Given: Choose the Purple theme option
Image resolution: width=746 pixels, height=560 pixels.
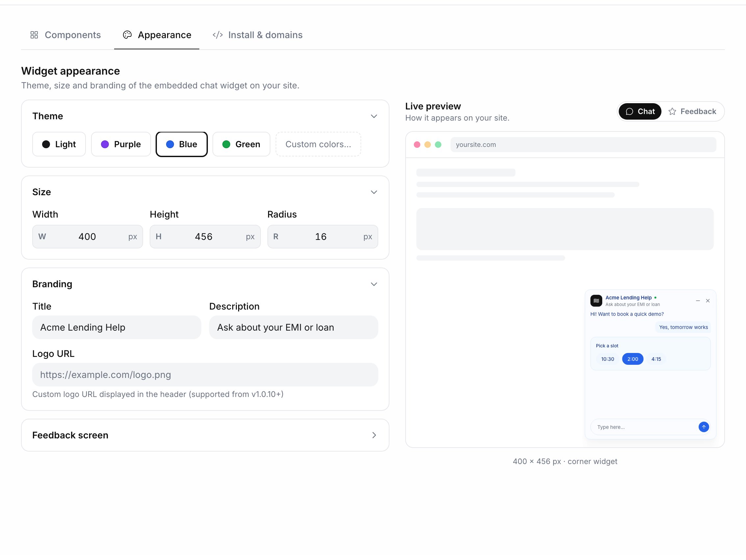Looking at the screenshot, I should (x=121, y=144).
